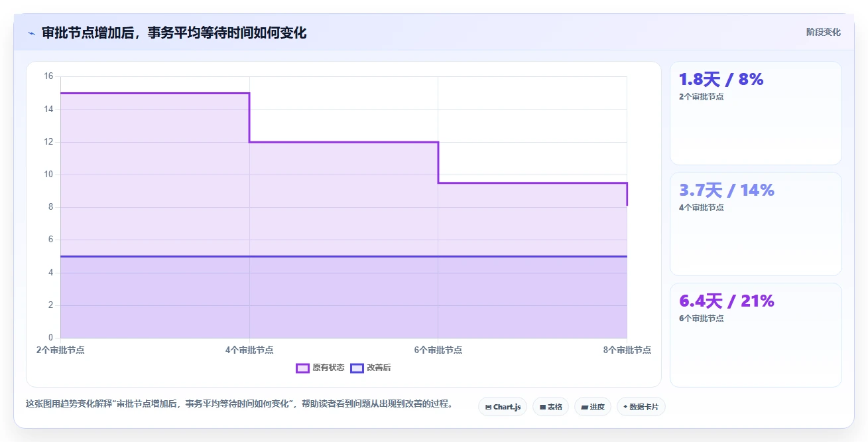Click the y-axis value 16
Viewport: 868px width, 442px height.
48,76
